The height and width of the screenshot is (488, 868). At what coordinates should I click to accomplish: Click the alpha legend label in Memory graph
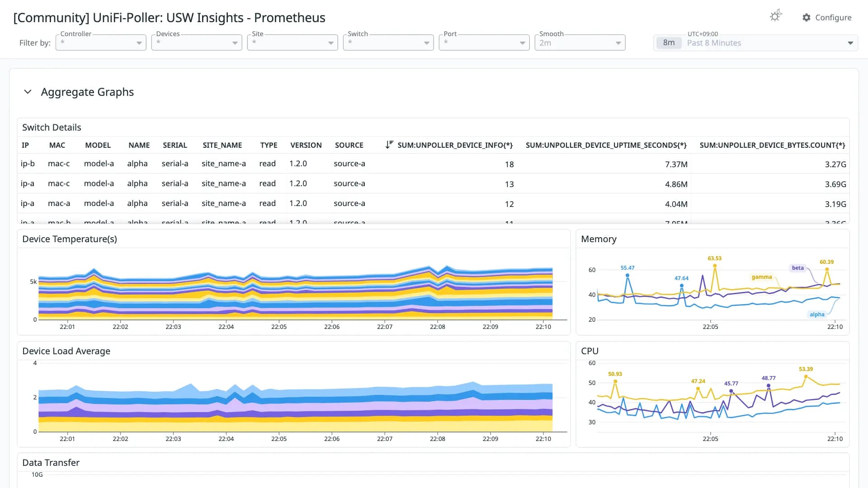pos(817,314)
